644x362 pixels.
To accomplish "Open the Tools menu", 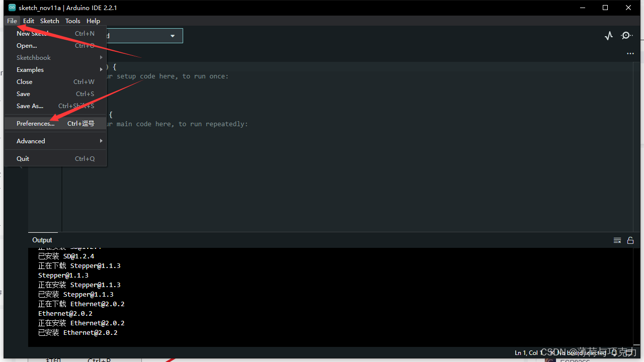I will tap(72, 21).
